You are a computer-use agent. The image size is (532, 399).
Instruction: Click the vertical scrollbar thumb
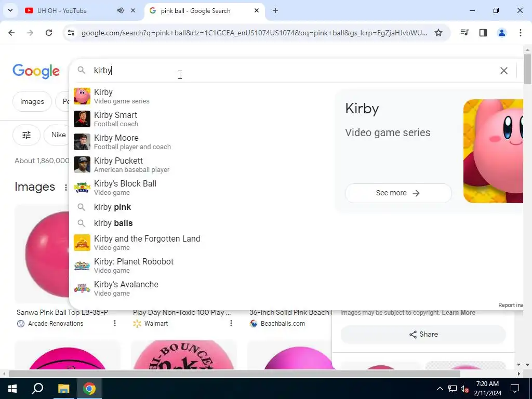(x=527, y=68)
